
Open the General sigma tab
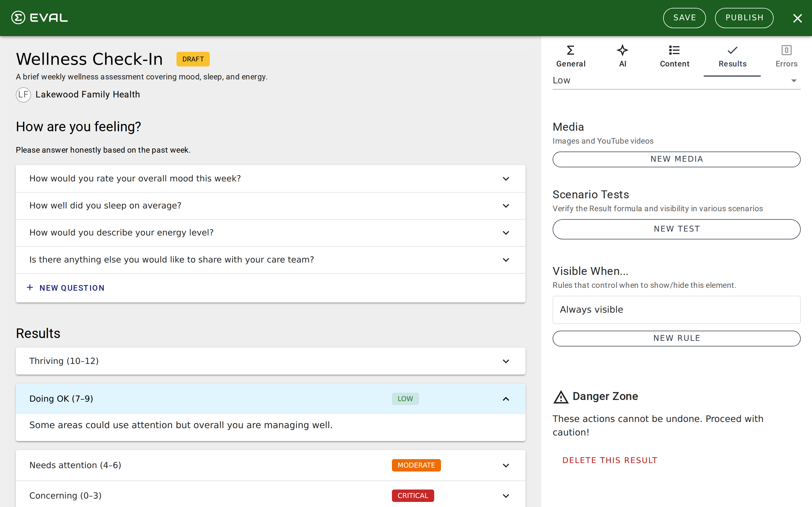tap(570, 56)
